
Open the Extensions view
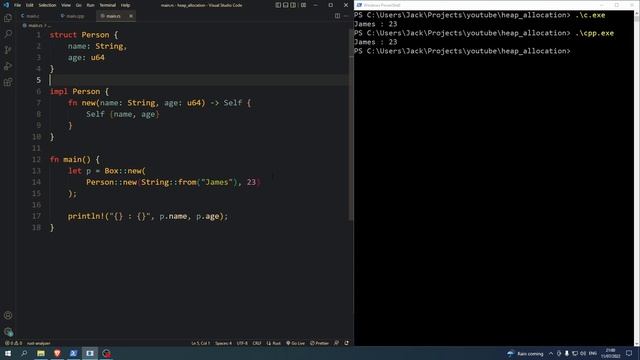click(x=8, y=82)
